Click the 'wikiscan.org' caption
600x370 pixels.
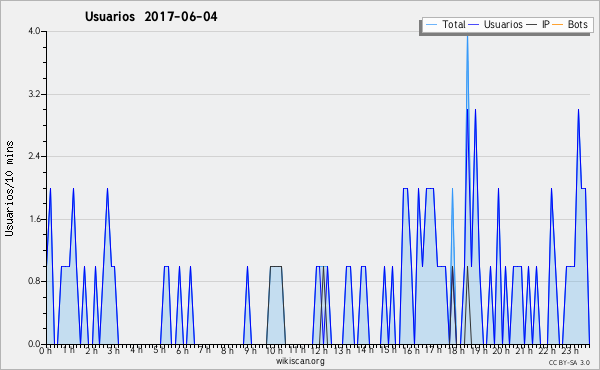(300, 361)
